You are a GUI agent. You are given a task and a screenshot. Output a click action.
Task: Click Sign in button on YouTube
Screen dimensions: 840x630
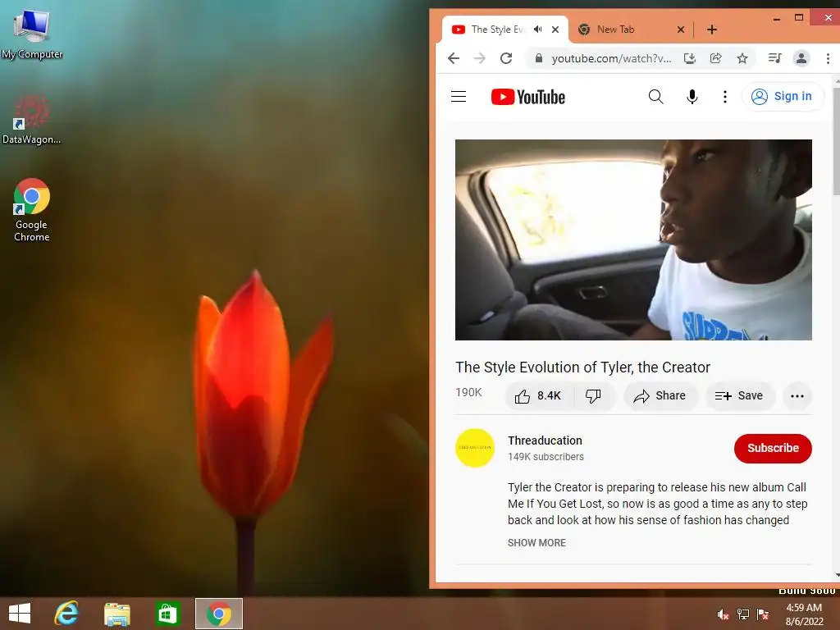pyautogui.click(x=782, y=97)
